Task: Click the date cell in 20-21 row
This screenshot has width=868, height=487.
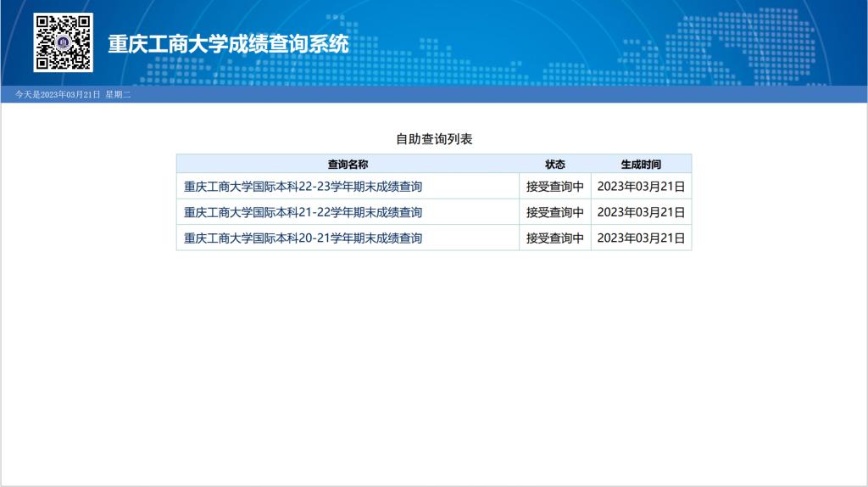Action: click(x=641, y=238)
